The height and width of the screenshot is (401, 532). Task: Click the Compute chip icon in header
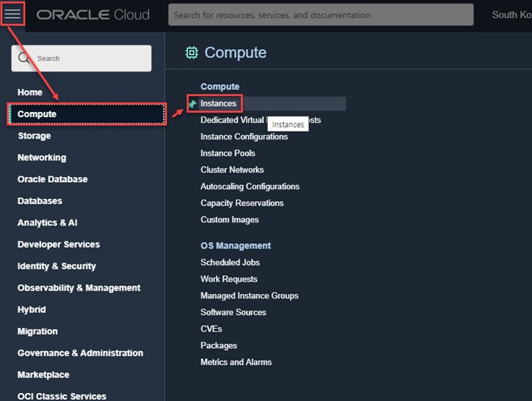pos(192,53)
